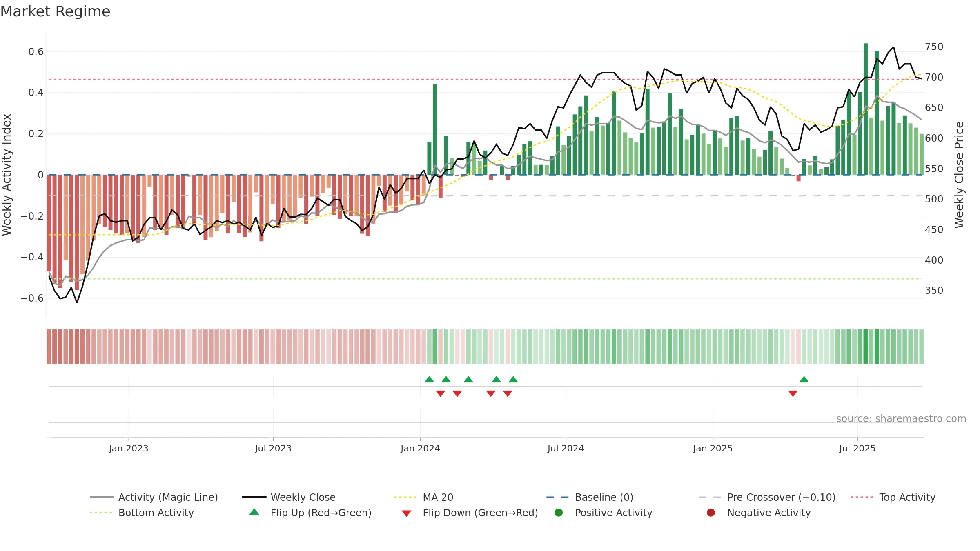Click the Jul 2023 axis label
Viewport: 980px width, 551px height.
273,448
